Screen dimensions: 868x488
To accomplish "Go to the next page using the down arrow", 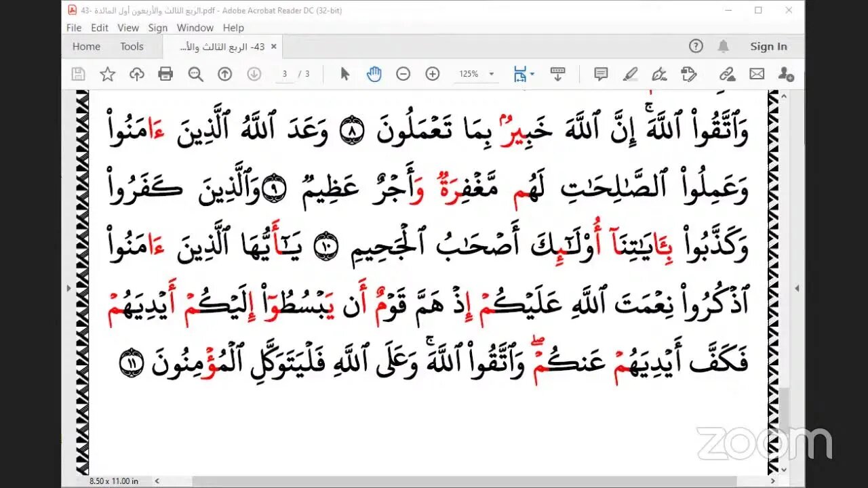I will pos(254,74).
